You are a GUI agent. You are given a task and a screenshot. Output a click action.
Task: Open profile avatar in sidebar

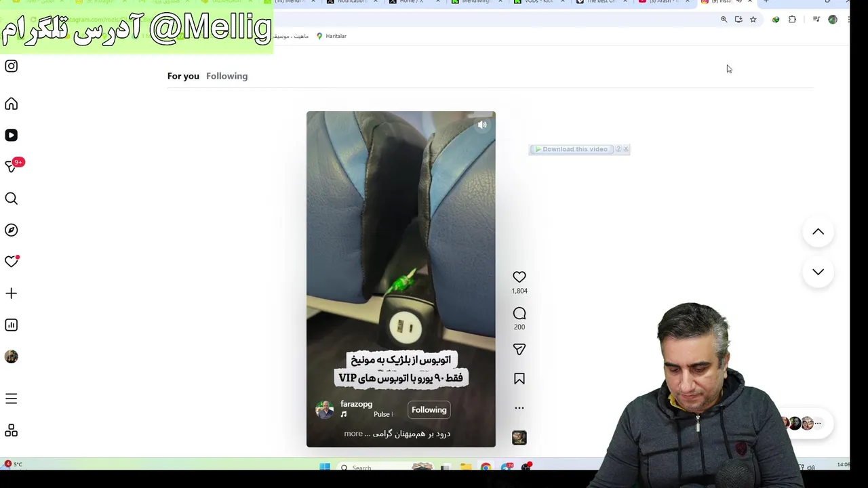click(12, 357)
